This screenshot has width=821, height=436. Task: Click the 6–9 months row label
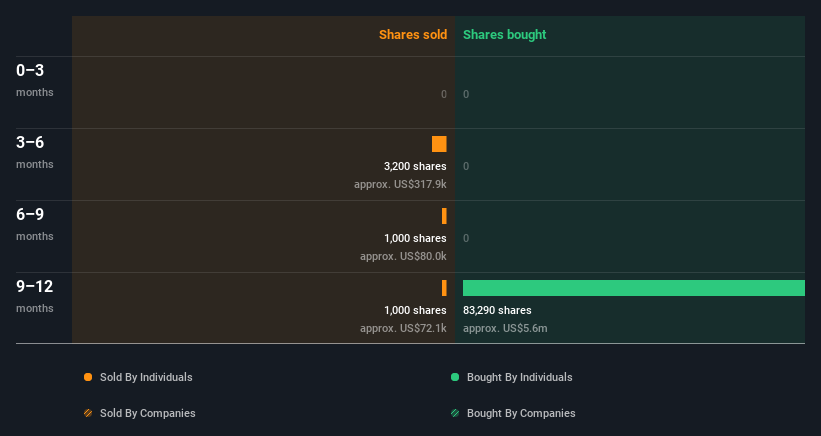pos(35,224)
